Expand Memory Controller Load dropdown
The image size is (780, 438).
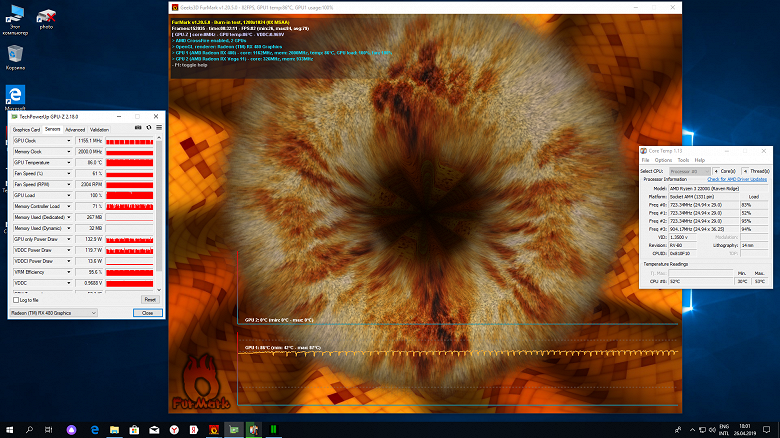(x=69, y=207)
